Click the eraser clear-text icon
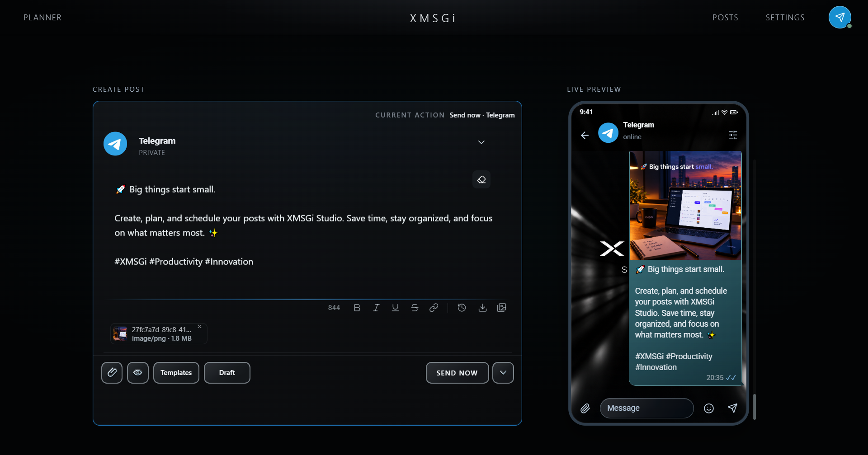 pos(481,179)
